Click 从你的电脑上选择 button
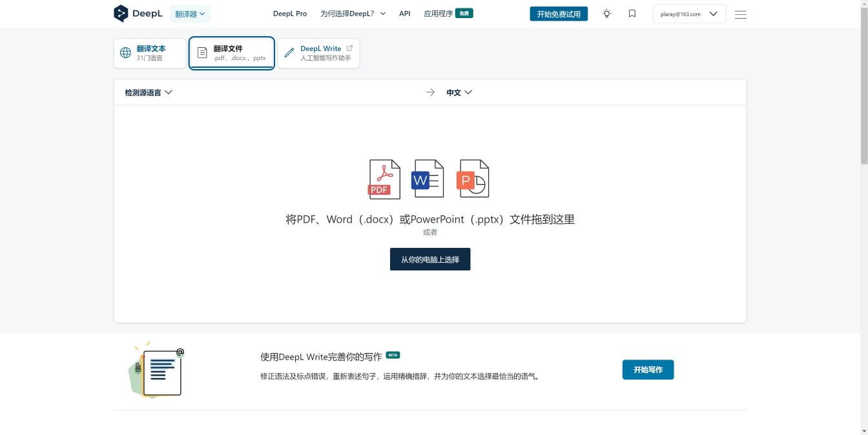The height and width of the screenshot is (435, 868). tap(430, 259)
